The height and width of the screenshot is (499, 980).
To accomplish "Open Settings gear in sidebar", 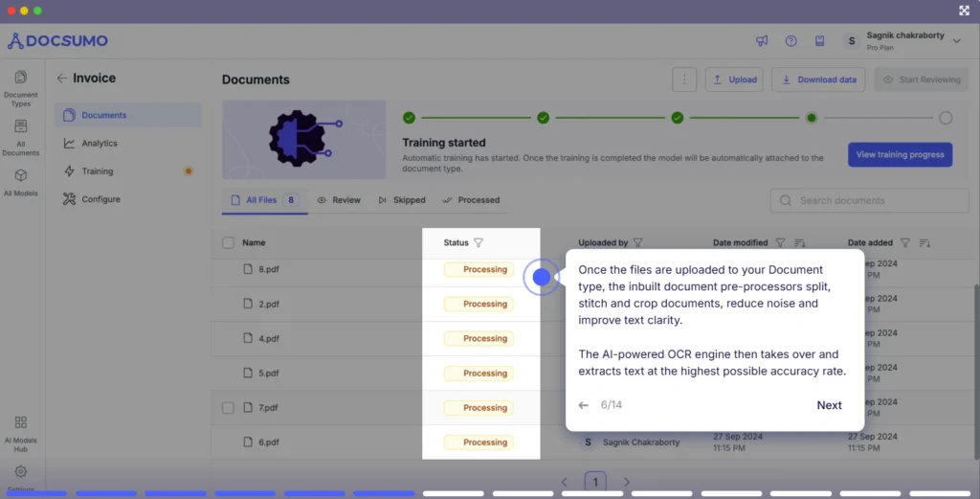I will 21,471.
